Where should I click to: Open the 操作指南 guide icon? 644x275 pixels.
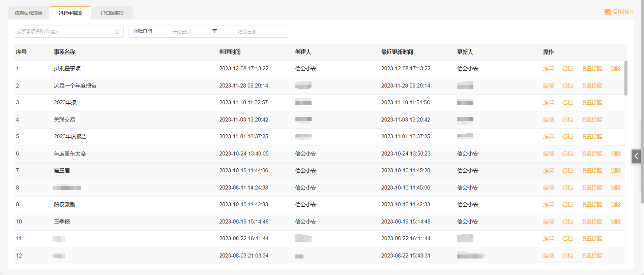tap(607, 12)
